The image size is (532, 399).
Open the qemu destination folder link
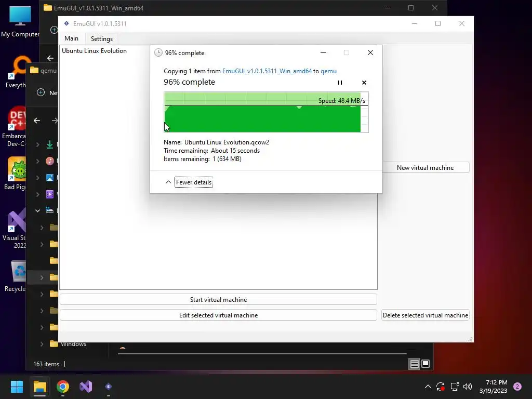328,71
